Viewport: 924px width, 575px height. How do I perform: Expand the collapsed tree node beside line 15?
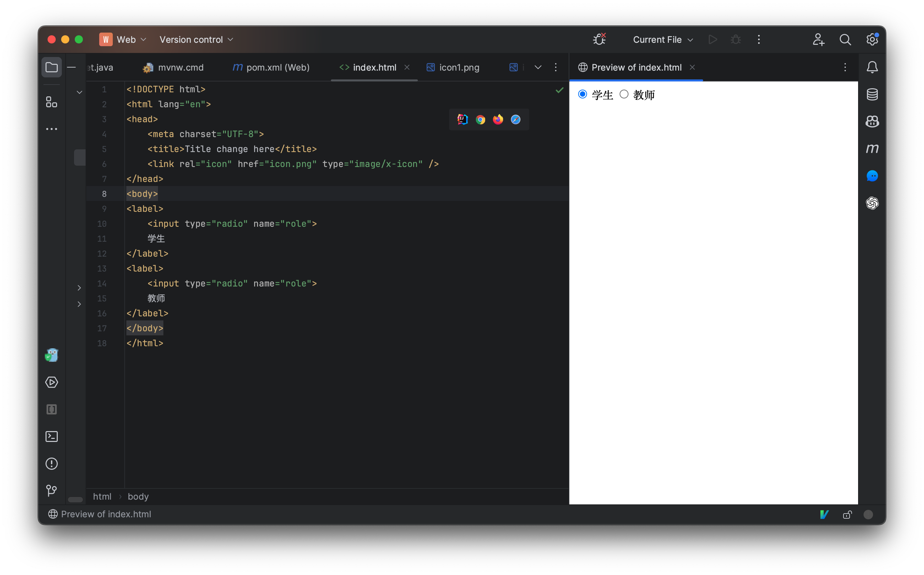79,304
